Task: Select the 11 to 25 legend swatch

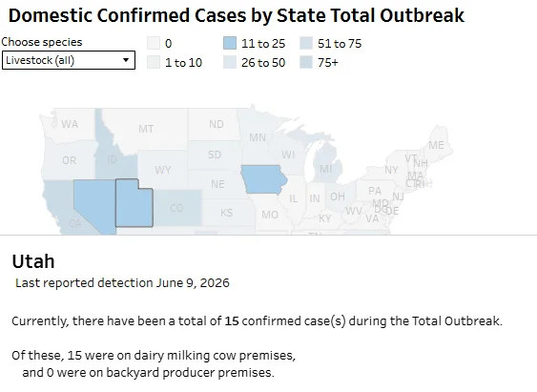Action: pyautogui.click(x=230, y=44)
